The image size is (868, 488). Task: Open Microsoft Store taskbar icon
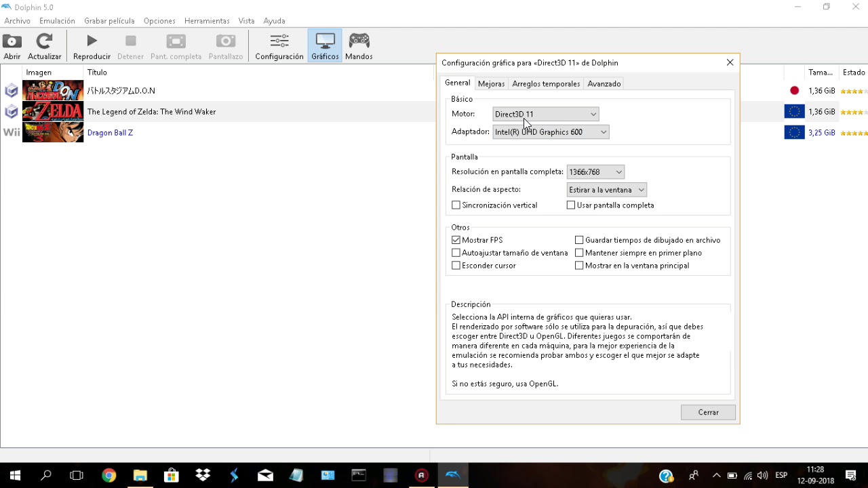[x=172, y=475]
